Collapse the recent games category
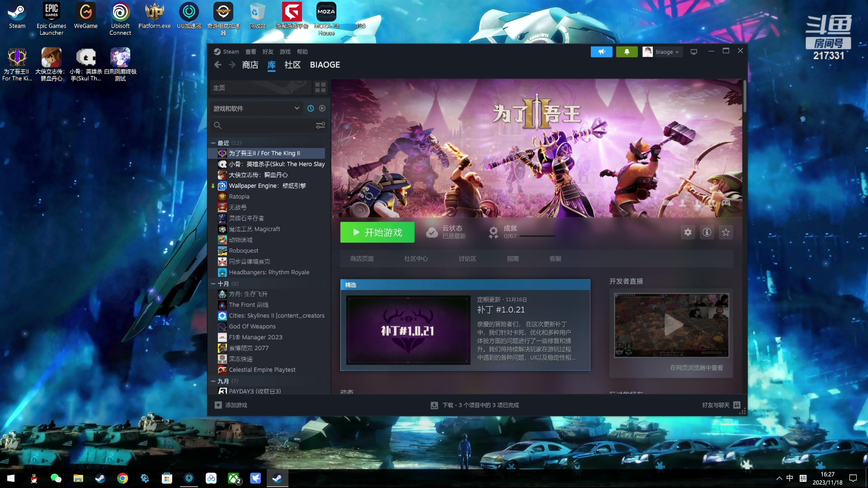Viewport: 868px width, 488px height. (213, 143)
